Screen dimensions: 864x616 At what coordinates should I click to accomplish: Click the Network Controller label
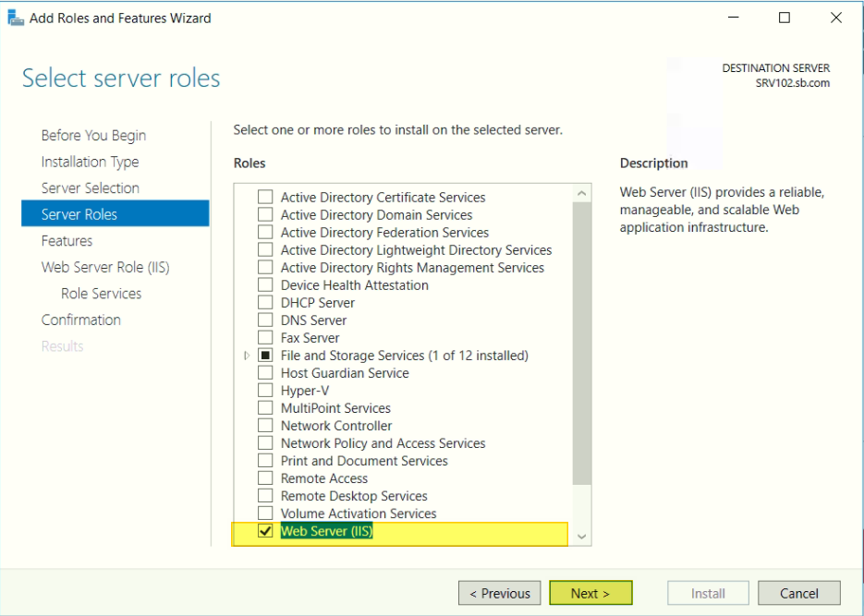[x=336, y=426]
